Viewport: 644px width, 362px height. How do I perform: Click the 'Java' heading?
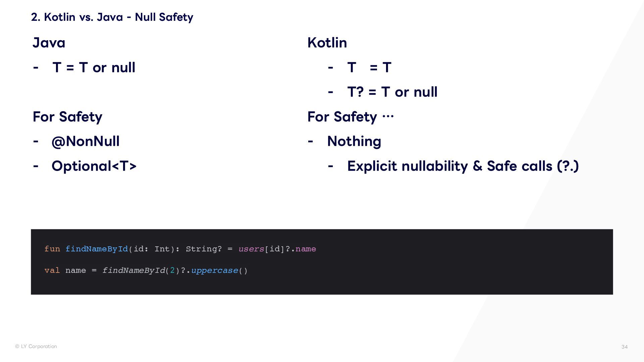pyautogui.click(x=49, y=43)
